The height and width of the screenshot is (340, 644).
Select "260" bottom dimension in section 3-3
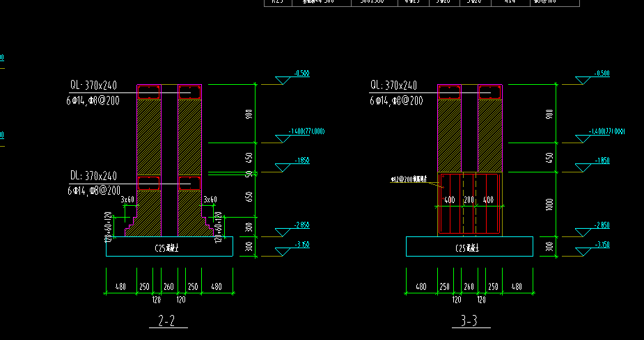point(469,286)
